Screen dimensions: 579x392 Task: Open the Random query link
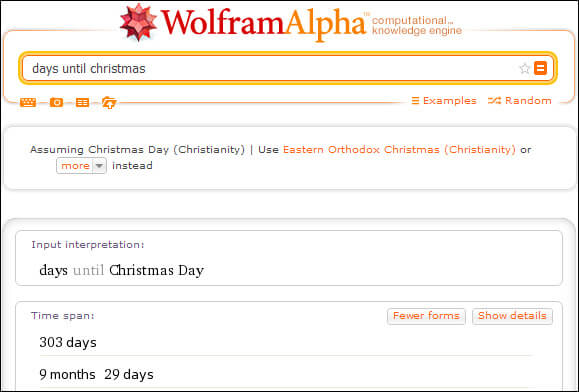click(x=528, y=100)
